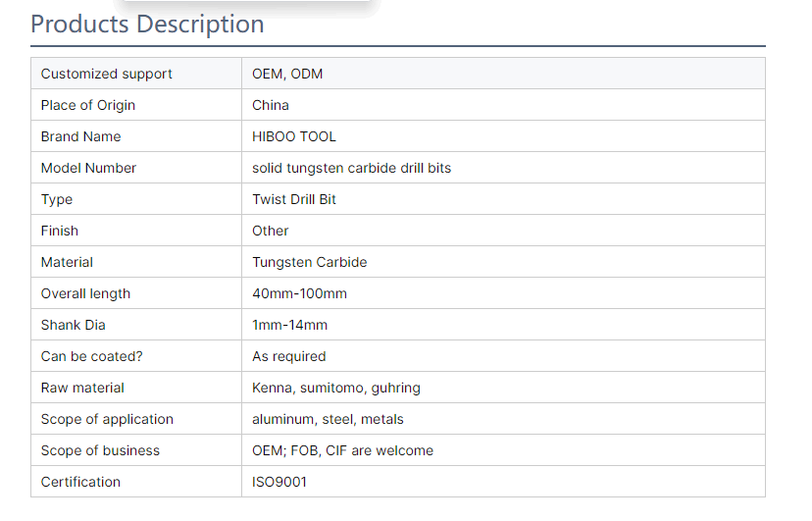Click the HIBOO TOOL brand name
The height and width of the screenshot is (521, 812).
(x=294, y=136)
